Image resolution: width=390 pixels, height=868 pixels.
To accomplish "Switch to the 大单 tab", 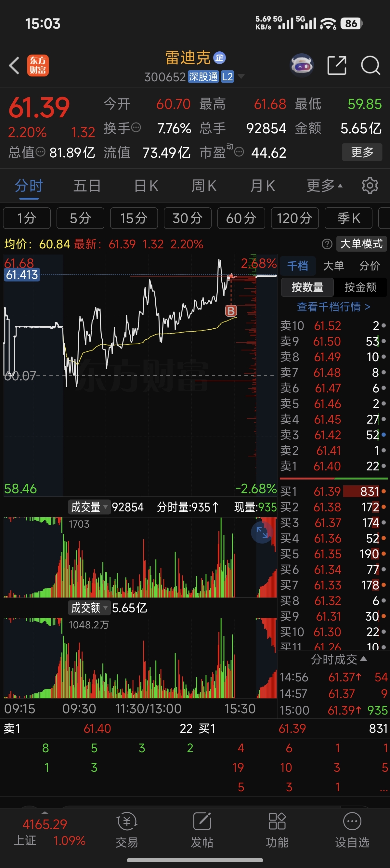I will 334,266.
